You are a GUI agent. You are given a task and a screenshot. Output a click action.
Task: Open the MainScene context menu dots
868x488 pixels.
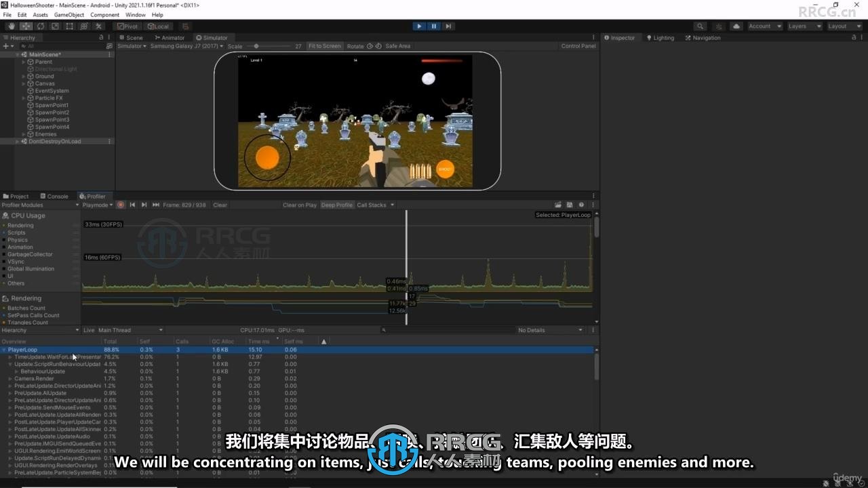click(109, 54)
